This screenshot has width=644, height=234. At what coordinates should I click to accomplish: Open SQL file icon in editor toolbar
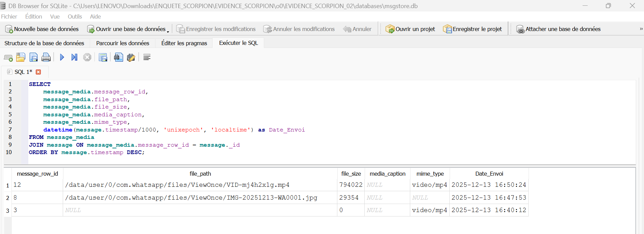coord(21,57)
